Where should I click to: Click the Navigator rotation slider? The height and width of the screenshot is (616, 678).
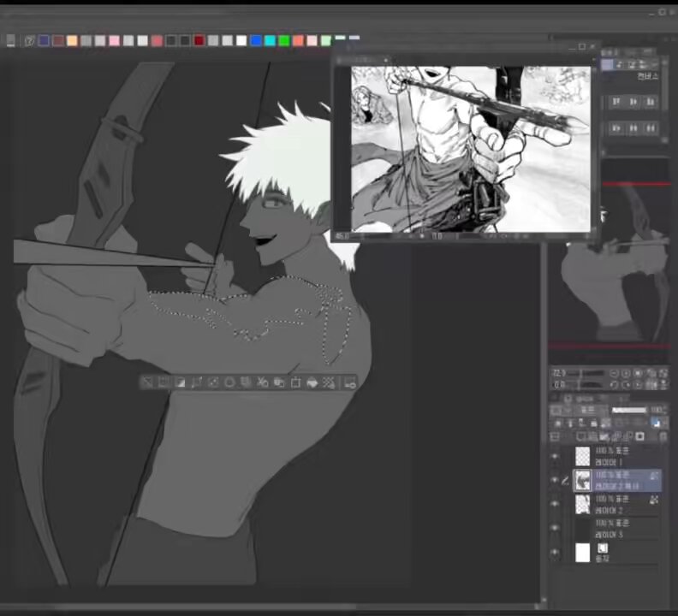tap(587, 384)
